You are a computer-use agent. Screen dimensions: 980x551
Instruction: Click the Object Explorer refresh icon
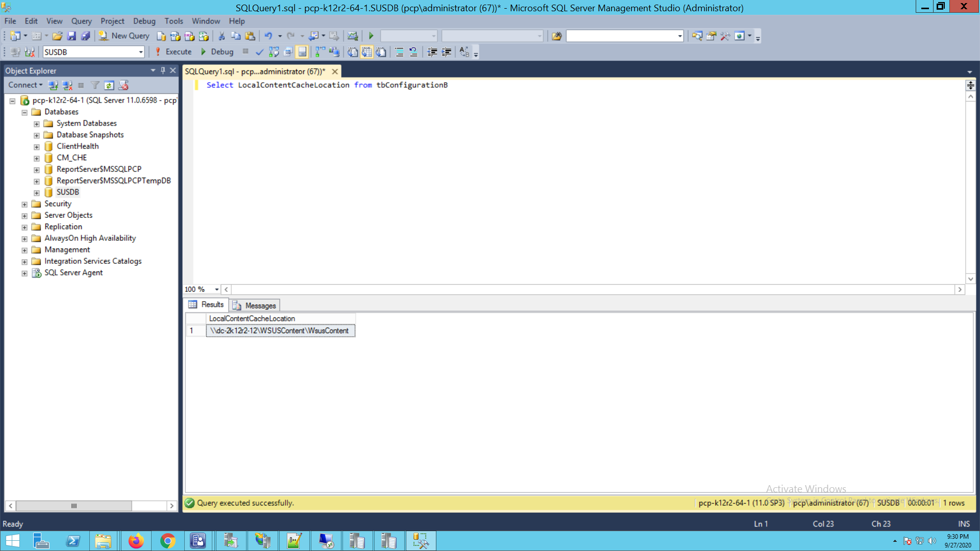pyautogui.click(x=109, y=85)
